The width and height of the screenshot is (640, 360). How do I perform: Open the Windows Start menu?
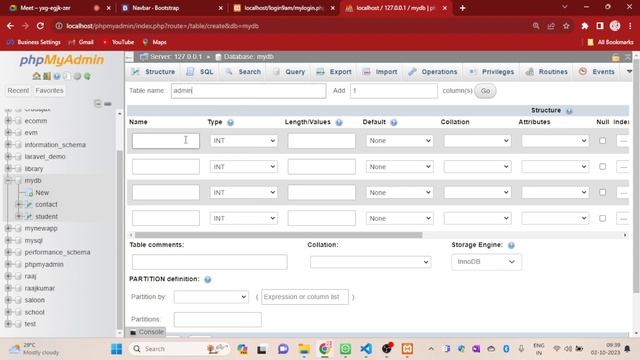(116, 349)
